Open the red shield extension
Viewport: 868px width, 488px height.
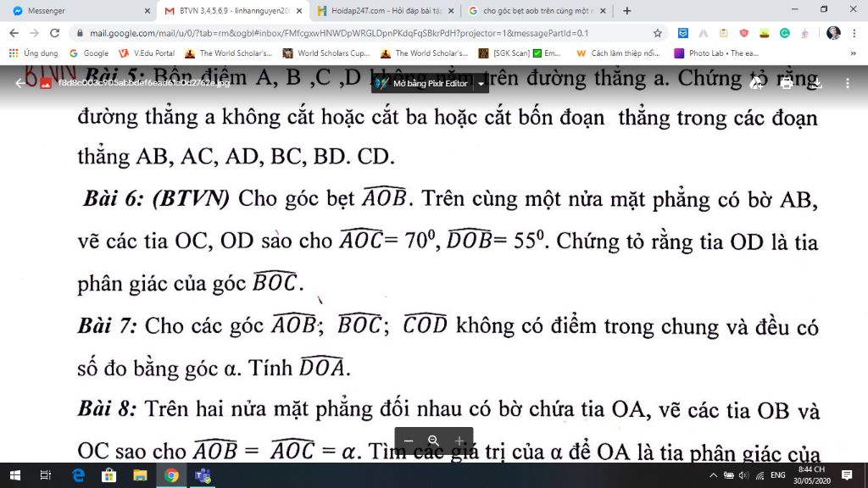click(744, 33)
